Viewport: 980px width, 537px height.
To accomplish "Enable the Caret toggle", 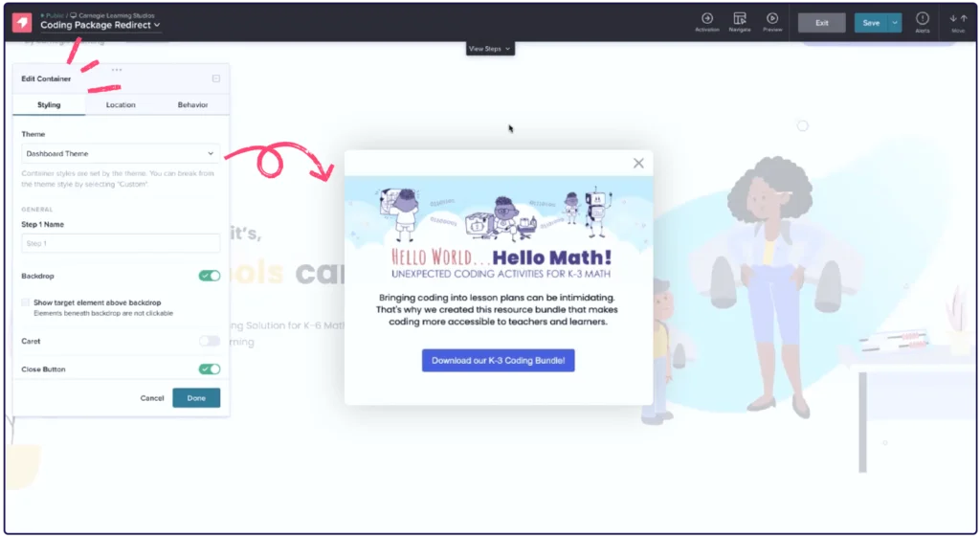I will tap(209, 341).
